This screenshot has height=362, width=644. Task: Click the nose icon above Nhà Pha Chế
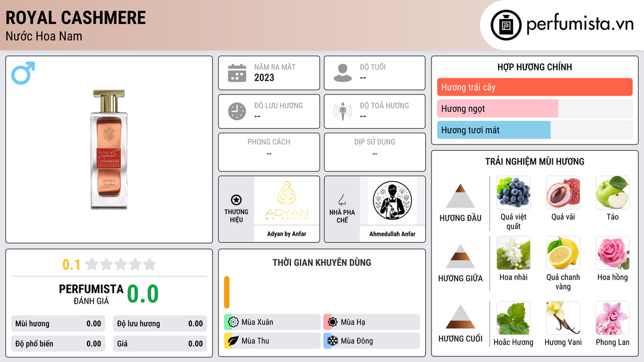(341, 200)
